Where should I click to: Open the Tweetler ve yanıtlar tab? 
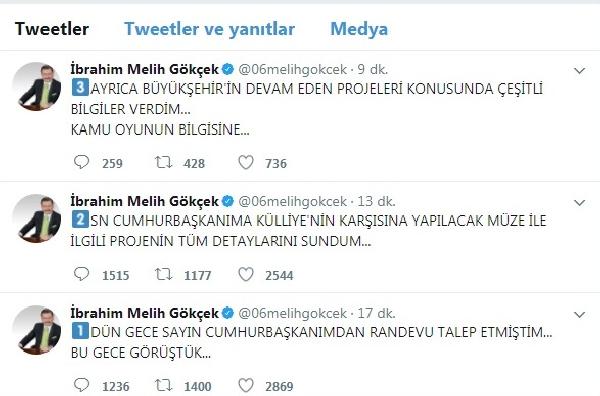pyautogui.click(x=209, y=29)
